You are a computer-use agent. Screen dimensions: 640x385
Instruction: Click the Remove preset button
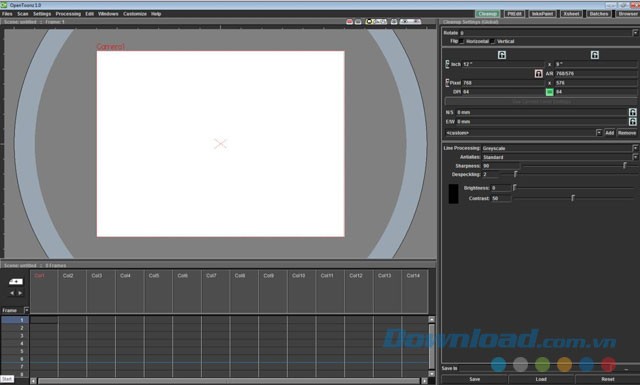(627, 133)
